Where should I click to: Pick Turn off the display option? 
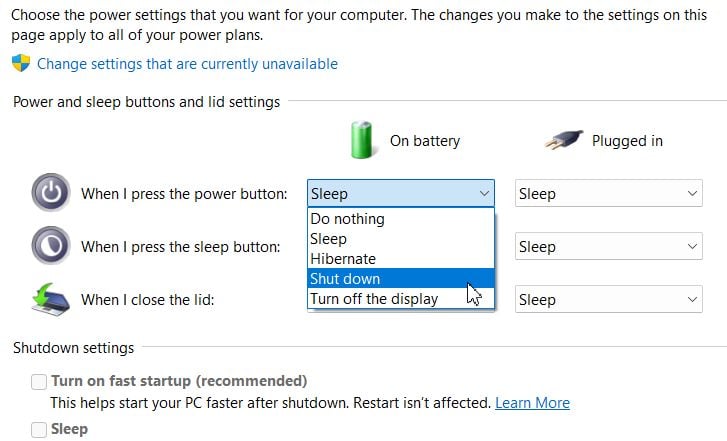tap(401, 299)
